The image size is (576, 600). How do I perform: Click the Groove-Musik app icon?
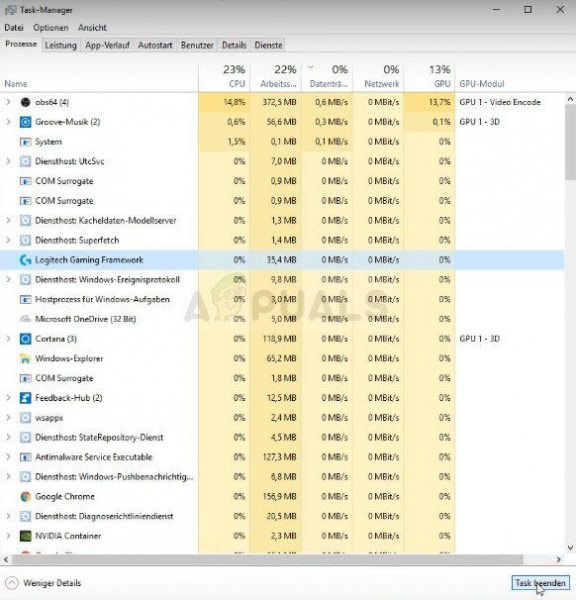pyautogui.click(x=25, y=122)
